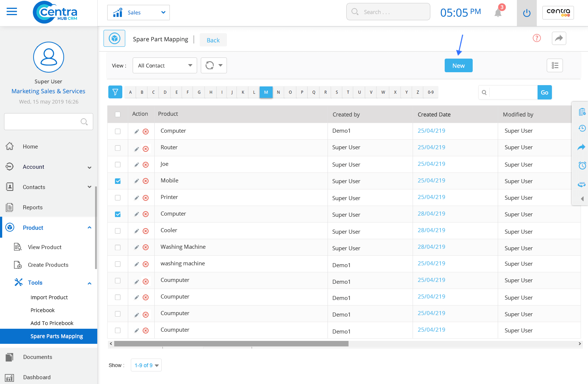This screenshot has height=384, width=588.
Task: Filter by 0-9 in the alphabet bar
Action: tap(431, 92)
